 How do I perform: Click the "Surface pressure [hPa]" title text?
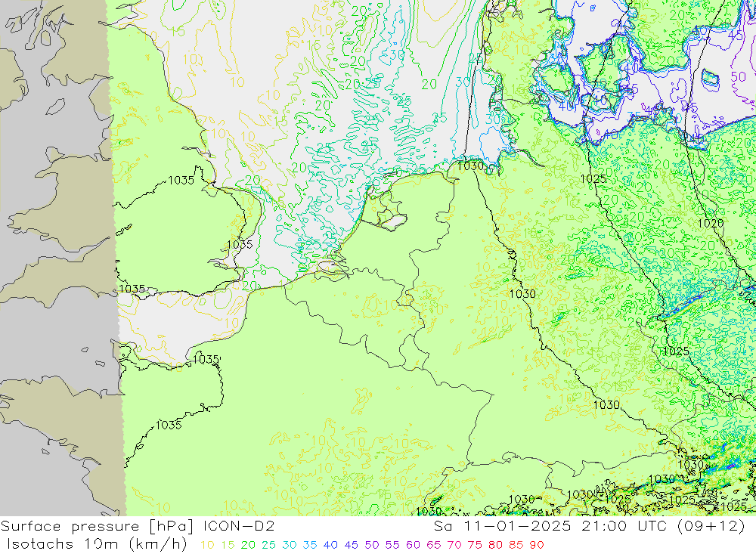[98, 526]
